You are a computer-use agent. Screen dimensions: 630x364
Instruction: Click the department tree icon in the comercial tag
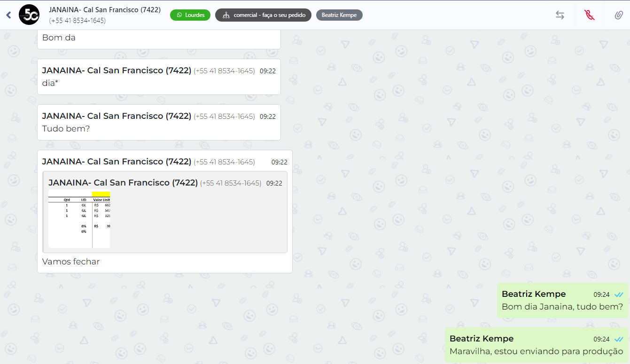226,15
